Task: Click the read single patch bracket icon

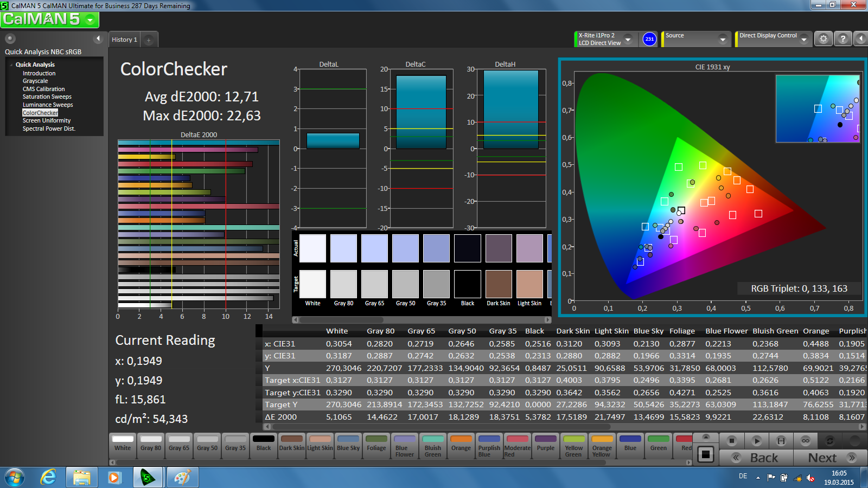Action: 781,441
